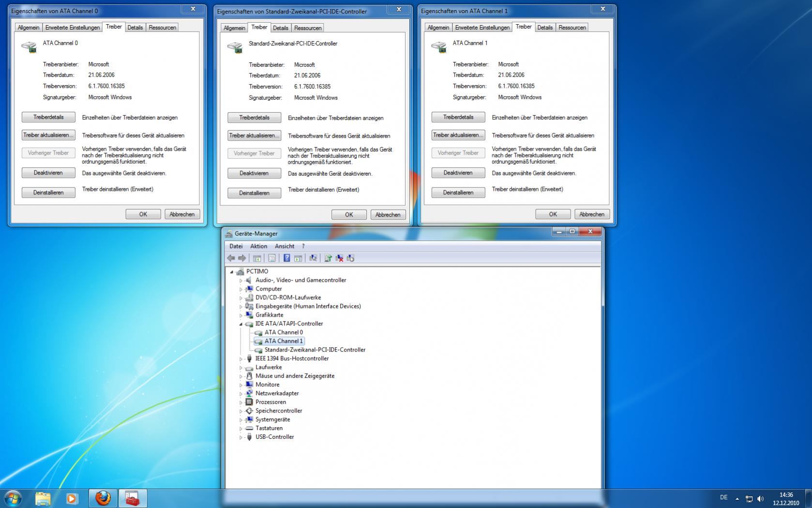Click Deaktivieren in Standard-Zweikanal-PCI-IDE-Controller window

tap(254, 173)
